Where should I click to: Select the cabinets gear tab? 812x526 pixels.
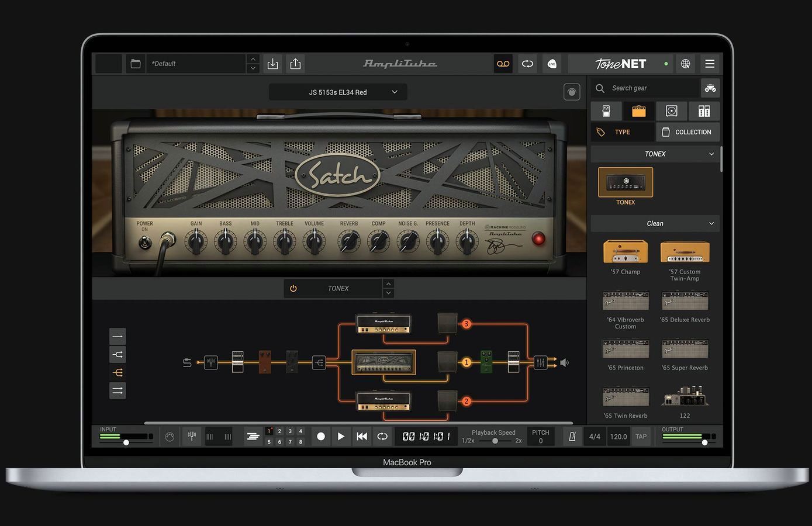(672, 111)
